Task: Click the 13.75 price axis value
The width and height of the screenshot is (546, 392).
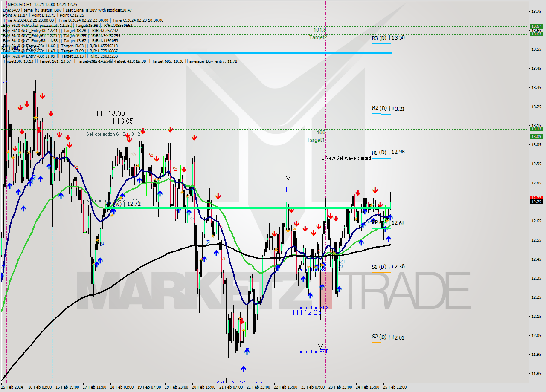Action: click(x=536, y=11)
